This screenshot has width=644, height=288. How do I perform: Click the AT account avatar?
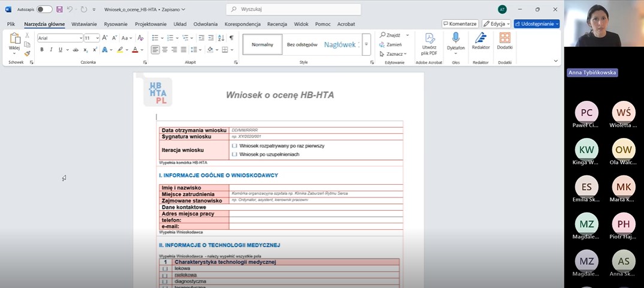coord(502,9)
